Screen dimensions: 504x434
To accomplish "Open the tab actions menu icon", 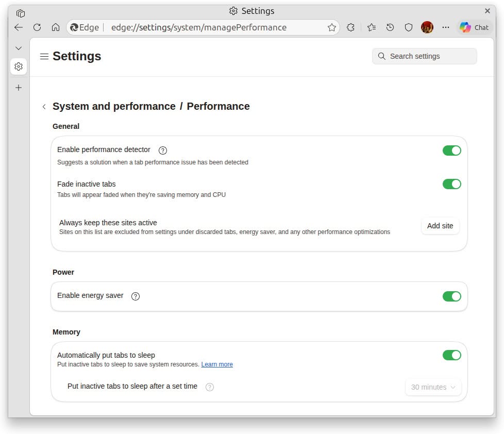I will coord(21,13).
